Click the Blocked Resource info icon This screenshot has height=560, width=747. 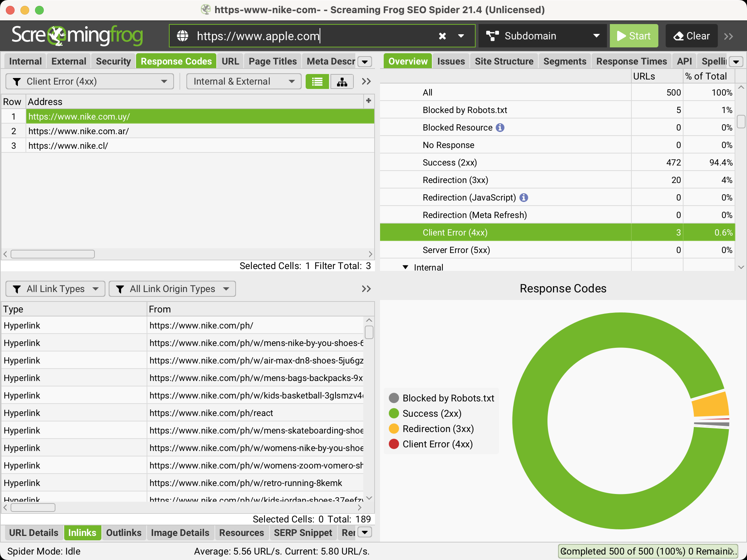click(x=500, y=128)
